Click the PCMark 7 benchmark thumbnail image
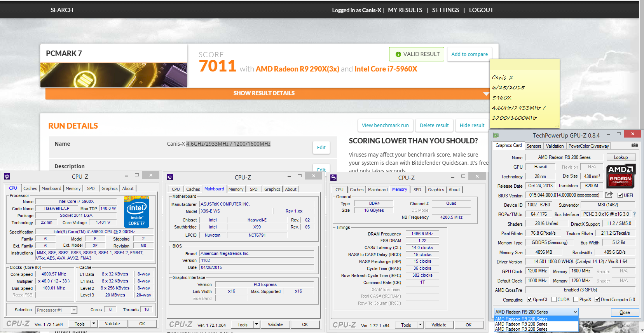This screenshot has width=644, height=333. (113, 75)
